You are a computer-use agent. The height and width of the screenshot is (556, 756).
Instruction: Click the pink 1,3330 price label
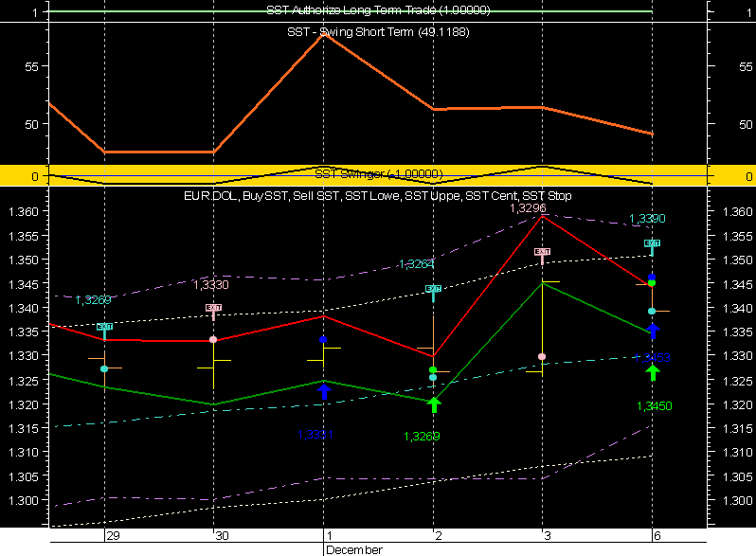pyautogui.click(x=210, y=284)
